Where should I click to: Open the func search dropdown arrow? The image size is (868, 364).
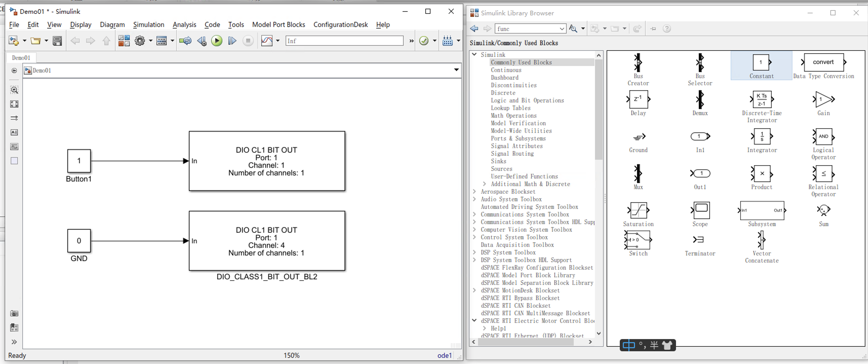(x=562, y=29)
